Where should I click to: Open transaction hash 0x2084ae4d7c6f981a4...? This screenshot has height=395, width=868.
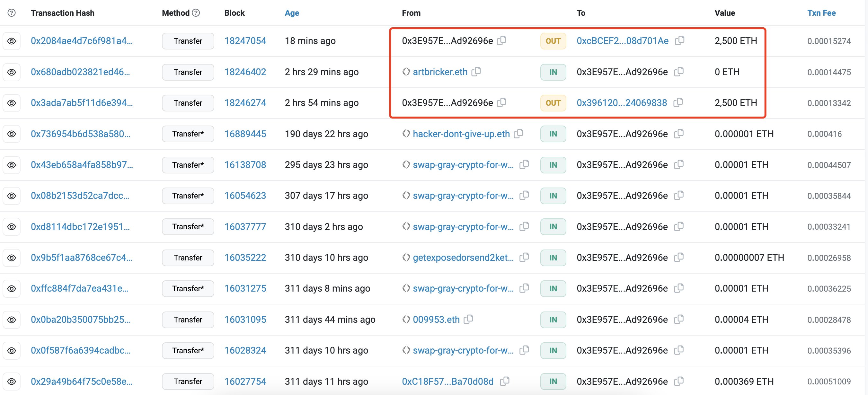pyautogui.click(x=82, y=41)
